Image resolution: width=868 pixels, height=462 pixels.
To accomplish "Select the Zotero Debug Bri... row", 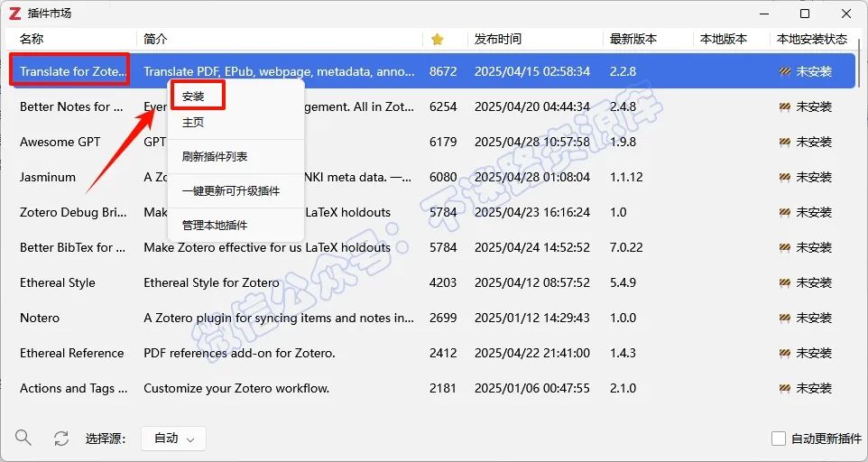I will pyautogui.click(x=431, y=212).
